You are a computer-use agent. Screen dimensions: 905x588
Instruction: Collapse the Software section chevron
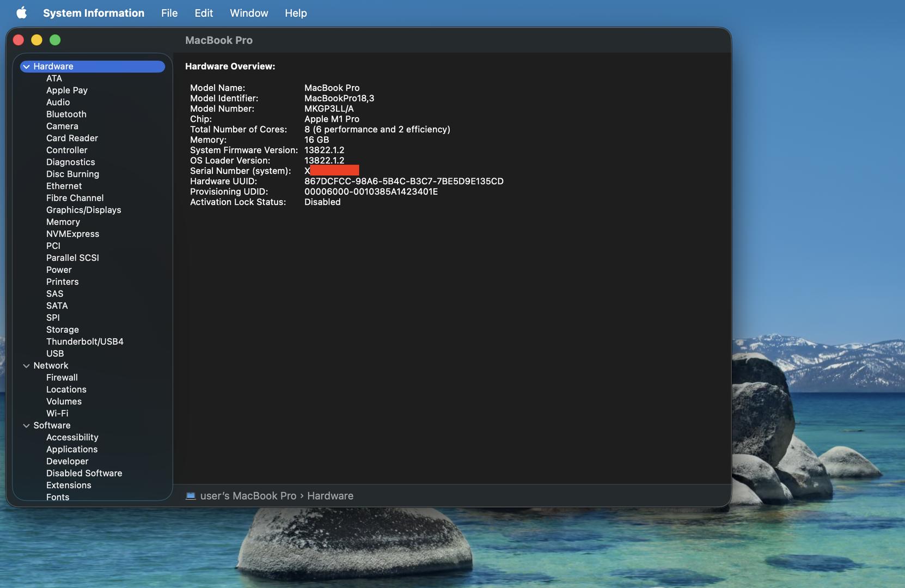pyautogui.click(x=26, y=426)
